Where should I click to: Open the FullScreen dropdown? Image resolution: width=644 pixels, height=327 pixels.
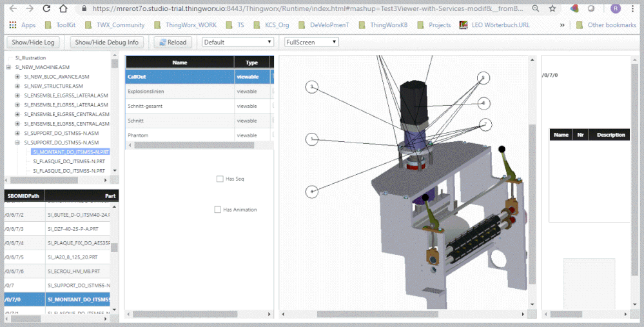click(x=312, y=42)
